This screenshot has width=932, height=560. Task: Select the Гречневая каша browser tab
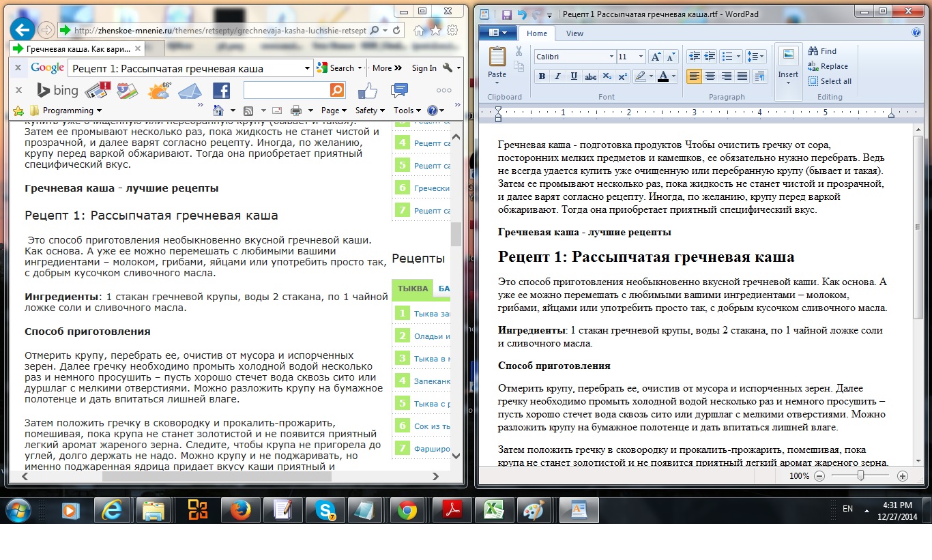coord(78,49)
